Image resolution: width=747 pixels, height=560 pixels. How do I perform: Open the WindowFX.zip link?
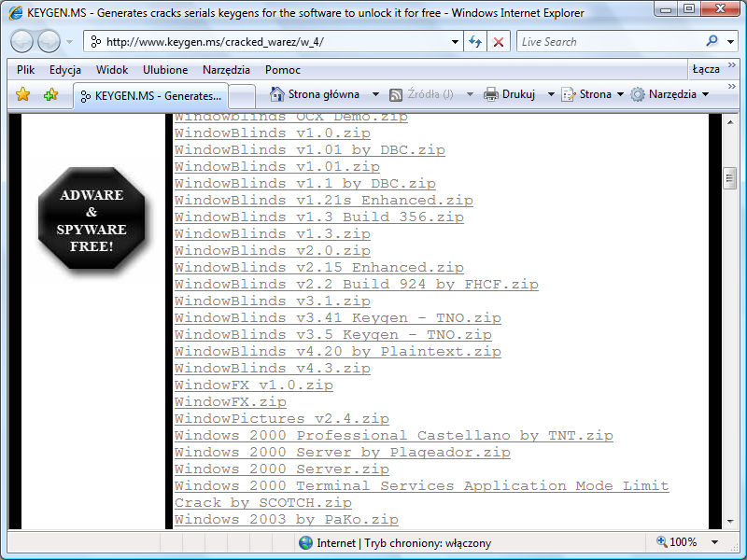(230, 402)
